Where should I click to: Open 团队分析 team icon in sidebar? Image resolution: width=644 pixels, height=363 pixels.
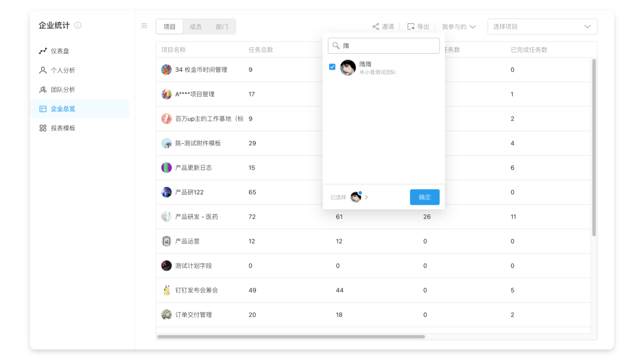tap(43, 90)
